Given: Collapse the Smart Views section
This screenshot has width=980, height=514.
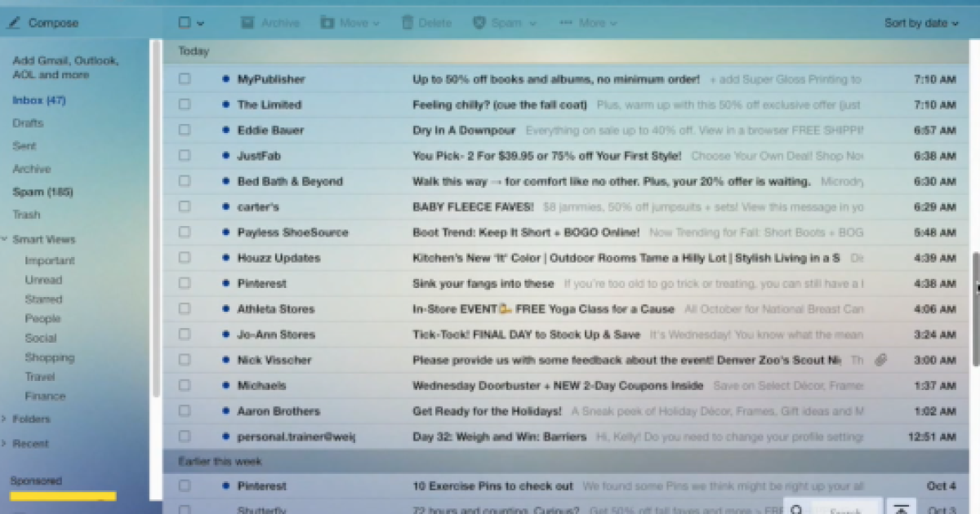Looking at the screenshot, I should (x=5, y=239).
